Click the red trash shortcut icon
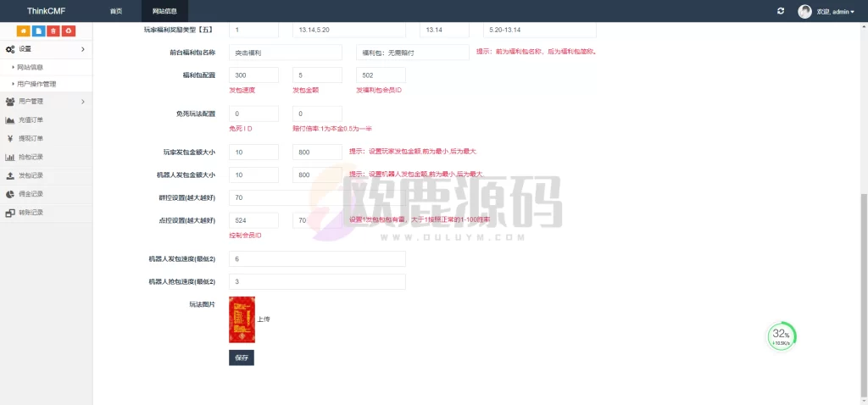 tap(53, 31)
